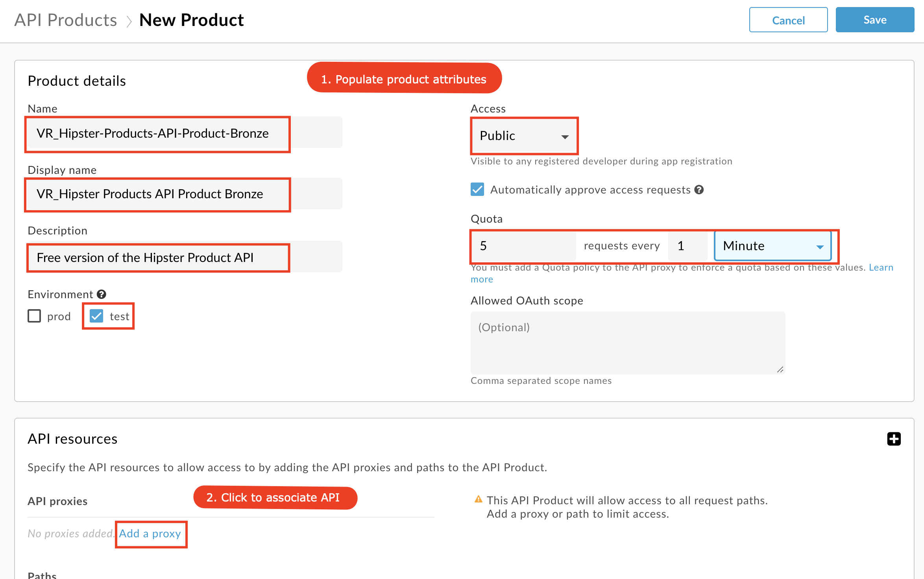Enable the prod environment checkbox
The width and height of the screenshot is (924, 579).
[x=34, y=316]
